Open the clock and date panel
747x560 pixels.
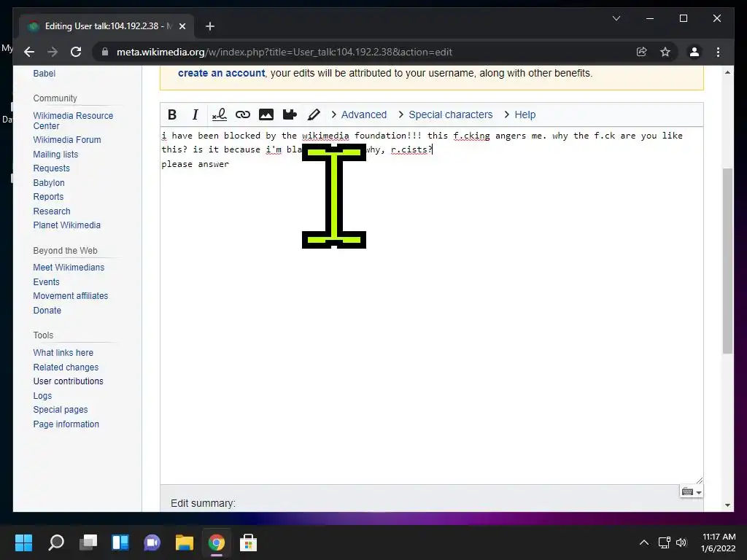[x=719, y=542]
